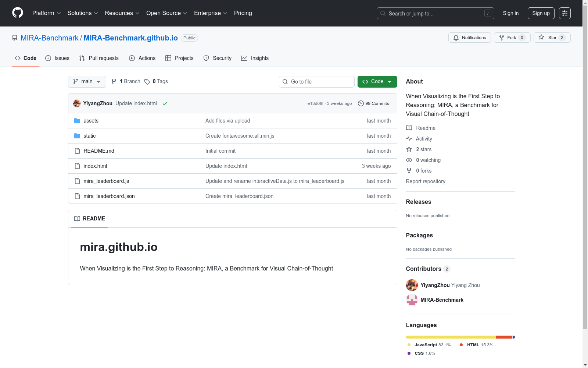Click the index.html file icon
The width and height of the screenshot is (588, 368).
(x=77, y=166)
